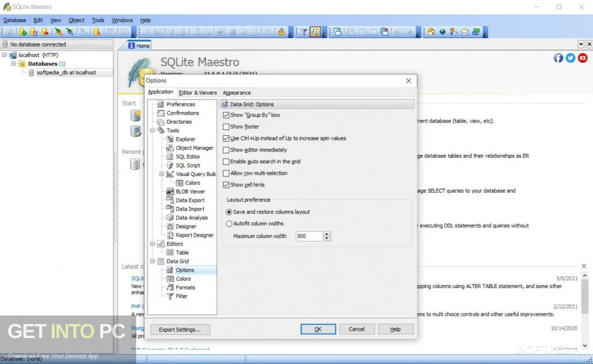Select Preferences in the options tree
593x364 pixels.
coord(181,104)
